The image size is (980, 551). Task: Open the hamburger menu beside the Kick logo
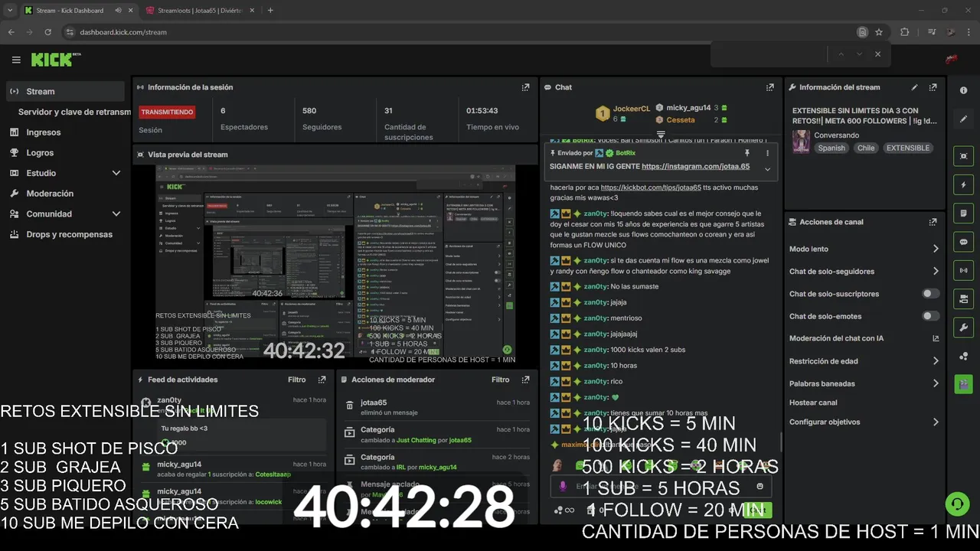(x=16, y=60)
